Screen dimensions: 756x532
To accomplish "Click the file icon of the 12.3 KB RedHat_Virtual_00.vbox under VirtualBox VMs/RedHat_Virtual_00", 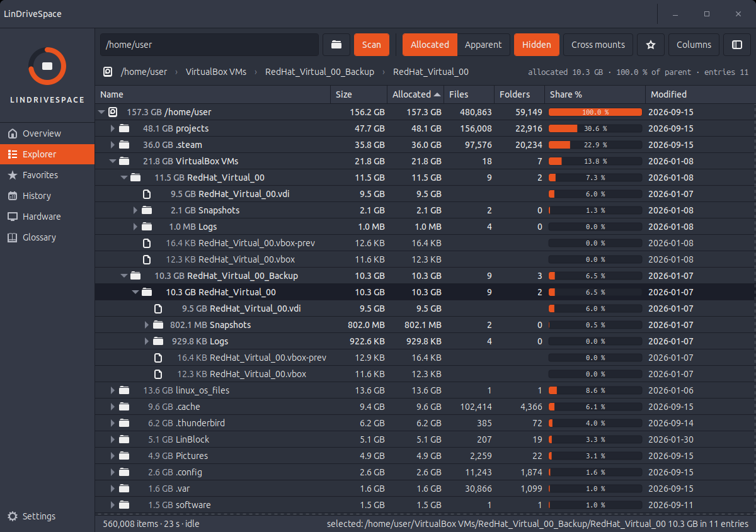I will pyautogui.click(x=147, y=259).
